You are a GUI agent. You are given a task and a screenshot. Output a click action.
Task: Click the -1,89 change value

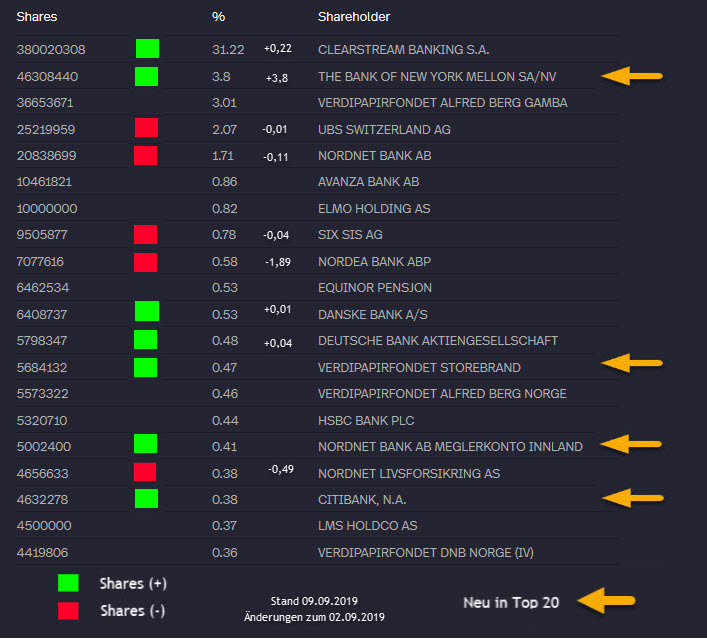pos(278,262)
